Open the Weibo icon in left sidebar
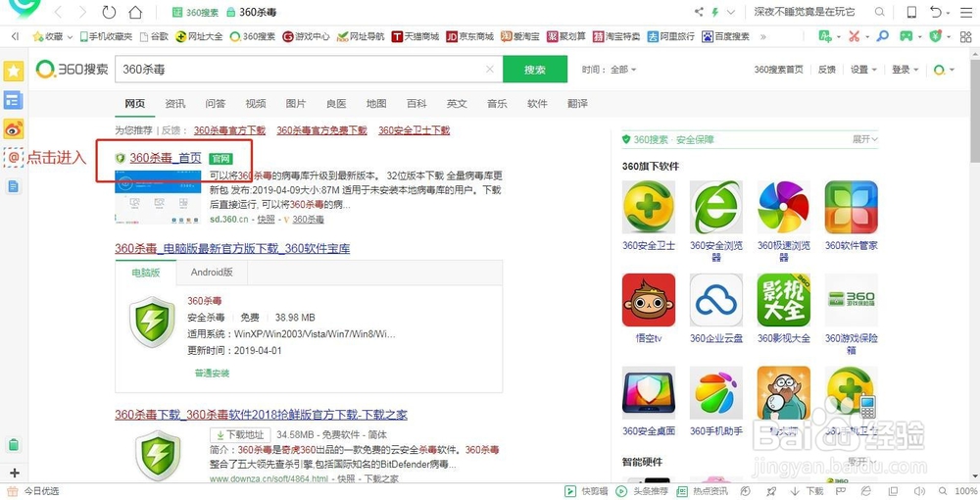The width and height of the screenshot is (980, 500). click(13, 128)
